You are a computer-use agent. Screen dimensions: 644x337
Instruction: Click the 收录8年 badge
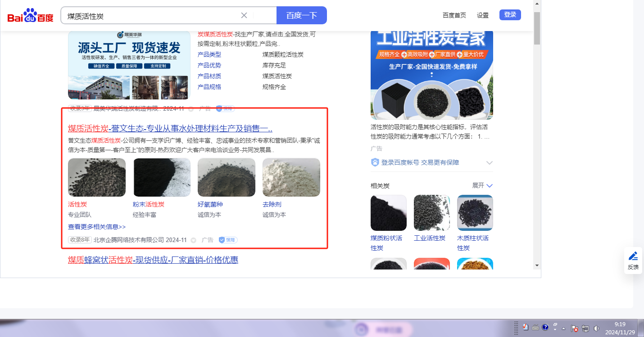click(80, 240)
